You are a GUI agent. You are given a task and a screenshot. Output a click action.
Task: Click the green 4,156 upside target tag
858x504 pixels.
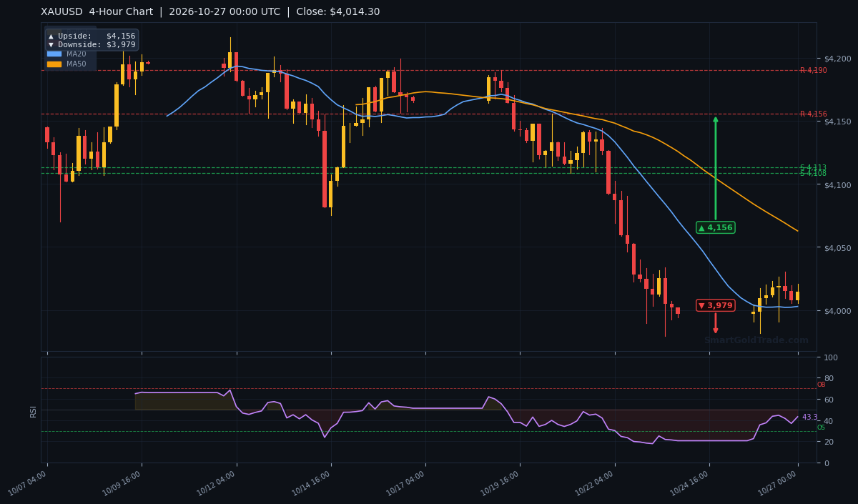pos(716,227)
